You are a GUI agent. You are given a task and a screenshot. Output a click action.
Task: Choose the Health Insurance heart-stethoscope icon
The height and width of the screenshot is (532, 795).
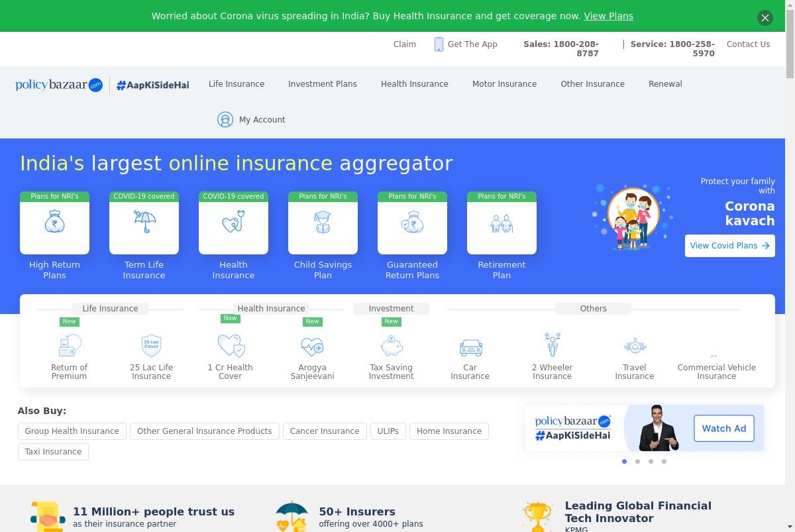(233, 223)
